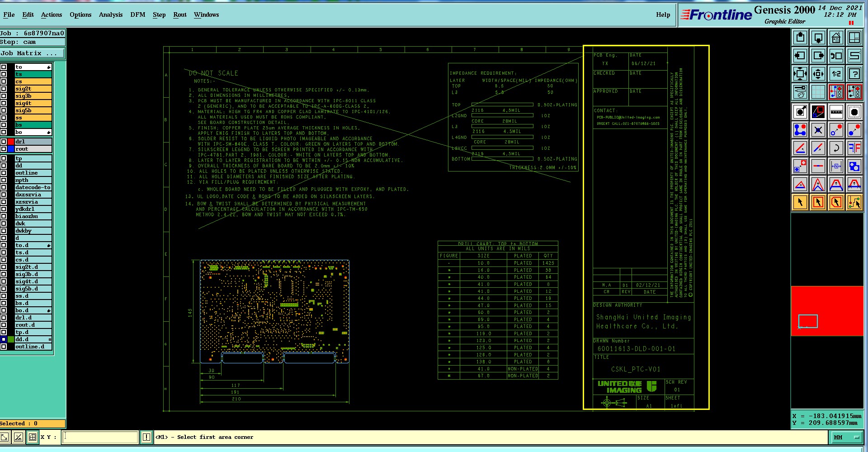Enable the drl layer checkbox
Image resolution: width=868 pixels, height=452 pixels.
point(4,142)
